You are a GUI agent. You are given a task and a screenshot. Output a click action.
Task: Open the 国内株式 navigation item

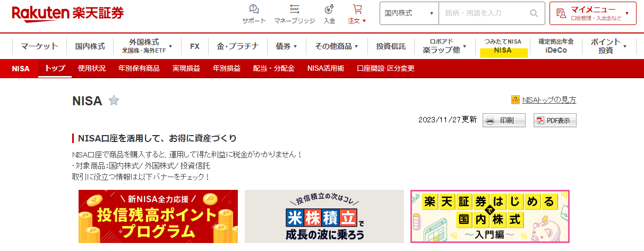(90, 46)
